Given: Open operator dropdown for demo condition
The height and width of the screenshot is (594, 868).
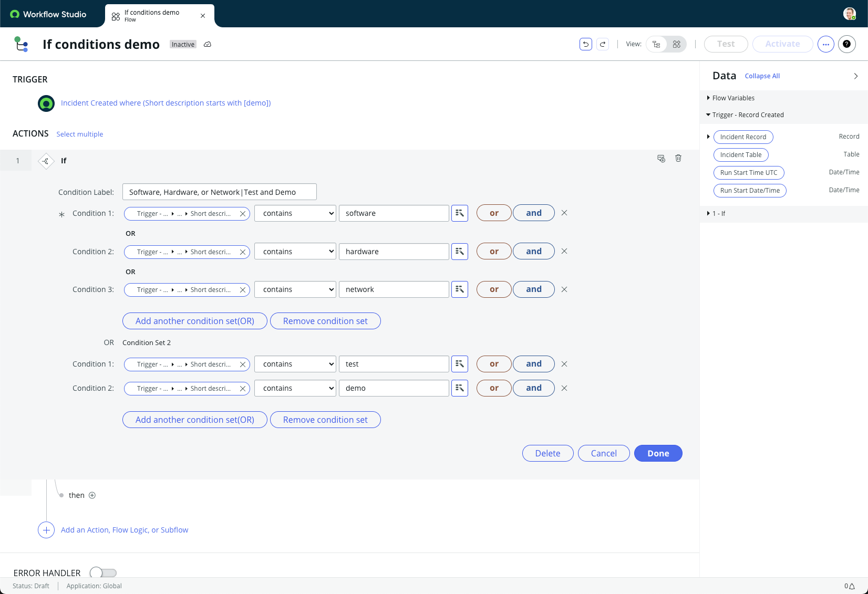Looking at the screenshot, I should (295, 388).
